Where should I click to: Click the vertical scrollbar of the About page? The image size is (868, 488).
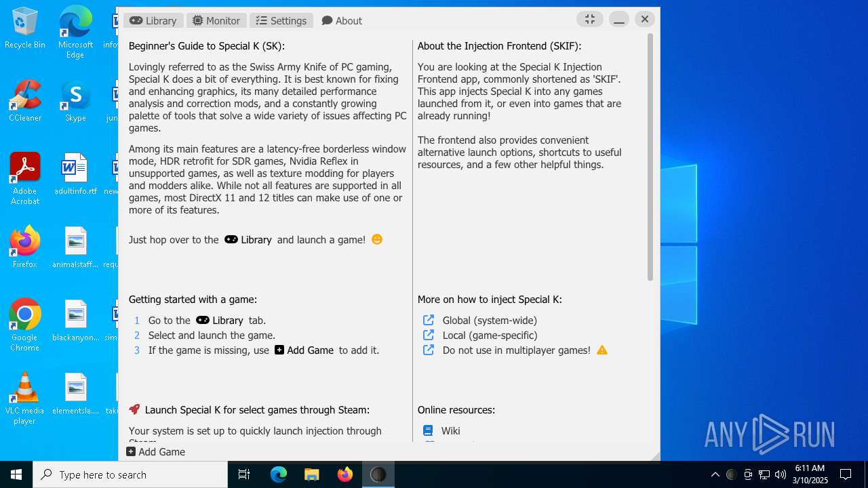(650, 157)
